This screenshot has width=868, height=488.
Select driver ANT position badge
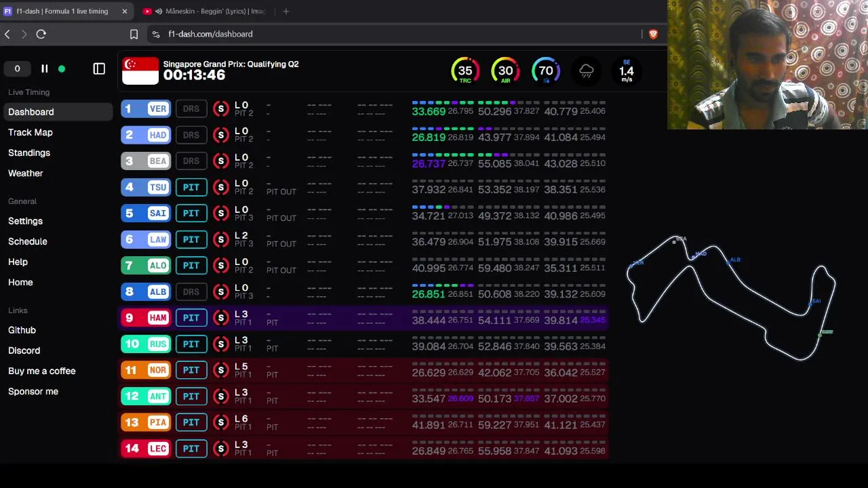click(146, 396)
